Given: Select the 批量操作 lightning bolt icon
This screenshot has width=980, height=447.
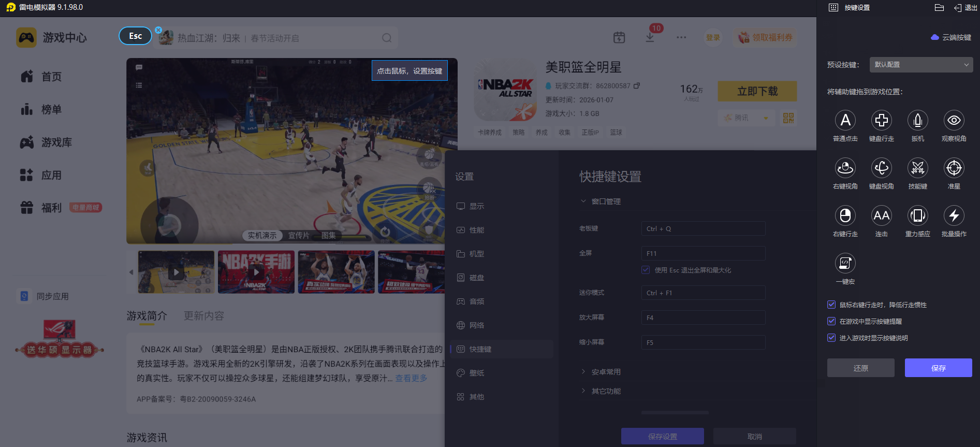Looking at the screenshot, I should [x=954, y=216].
